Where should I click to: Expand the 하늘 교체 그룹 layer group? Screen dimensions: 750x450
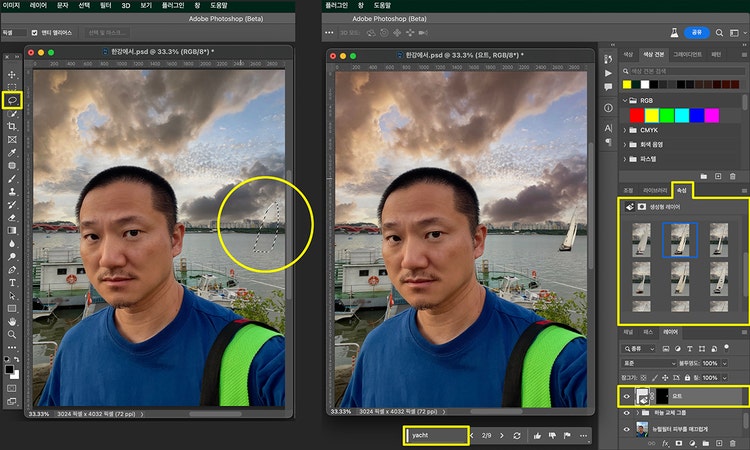[x=637, y=413]
